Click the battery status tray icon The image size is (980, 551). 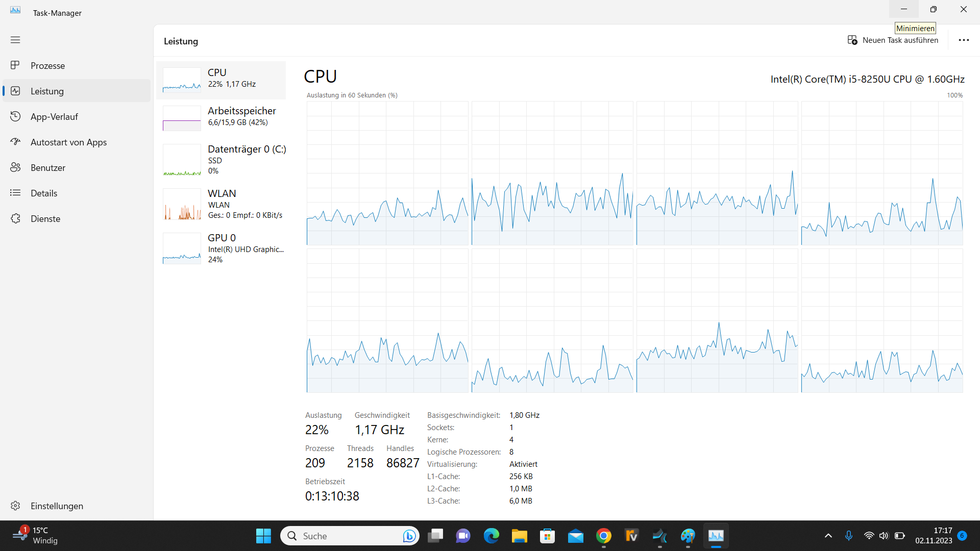(900, 536)
